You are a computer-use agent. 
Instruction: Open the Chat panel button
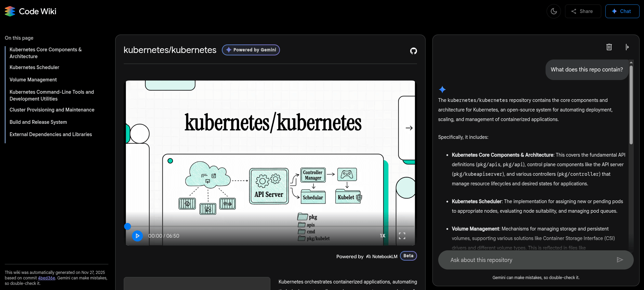tap(622, 11)
